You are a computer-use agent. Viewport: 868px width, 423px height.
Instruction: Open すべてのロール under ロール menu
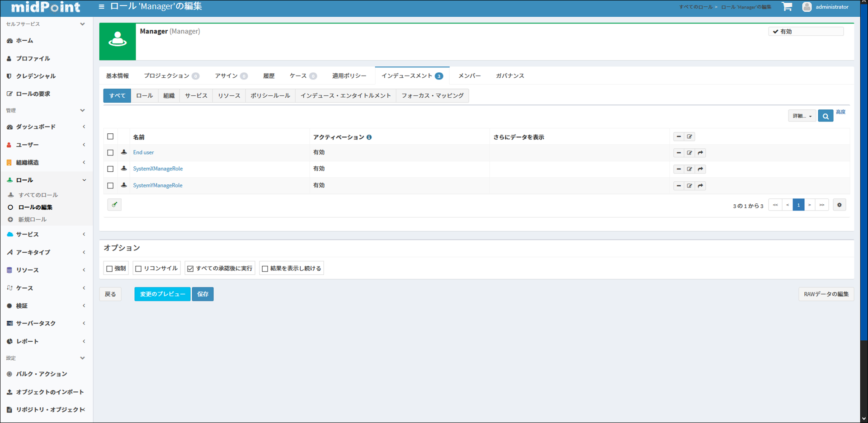coord(38,195)
